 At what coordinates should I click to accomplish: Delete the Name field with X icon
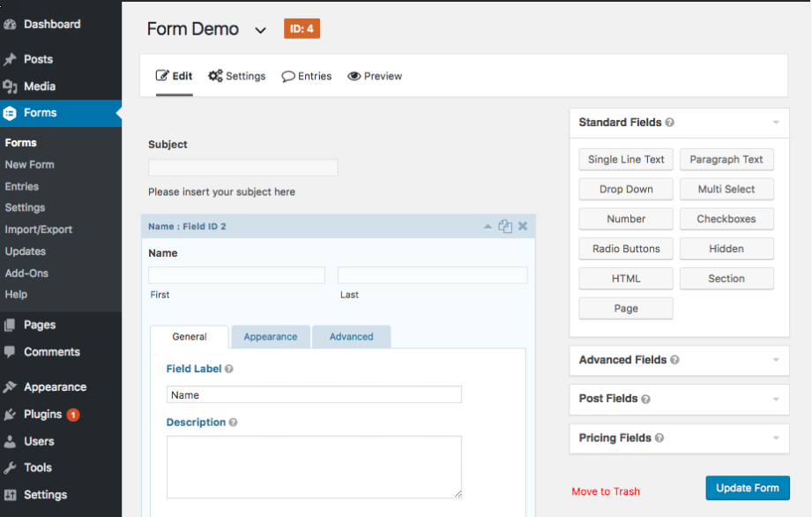coord(523,227)
